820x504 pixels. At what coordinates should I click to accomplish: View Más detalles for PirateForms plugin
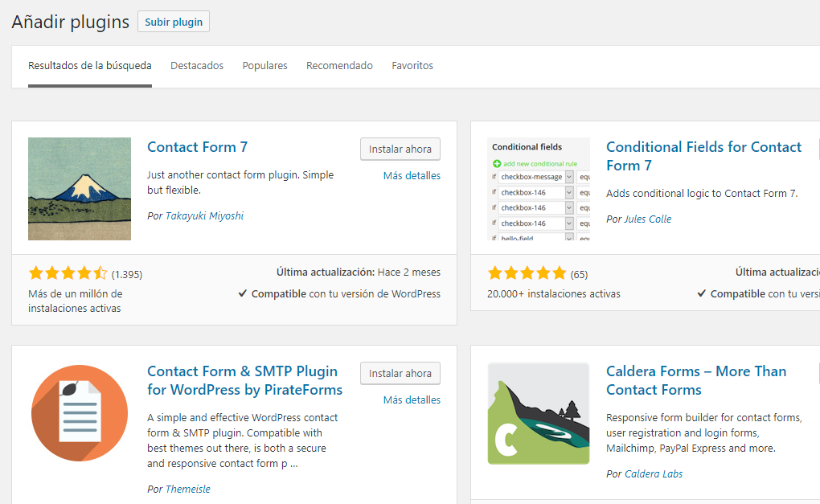(412, 400)
